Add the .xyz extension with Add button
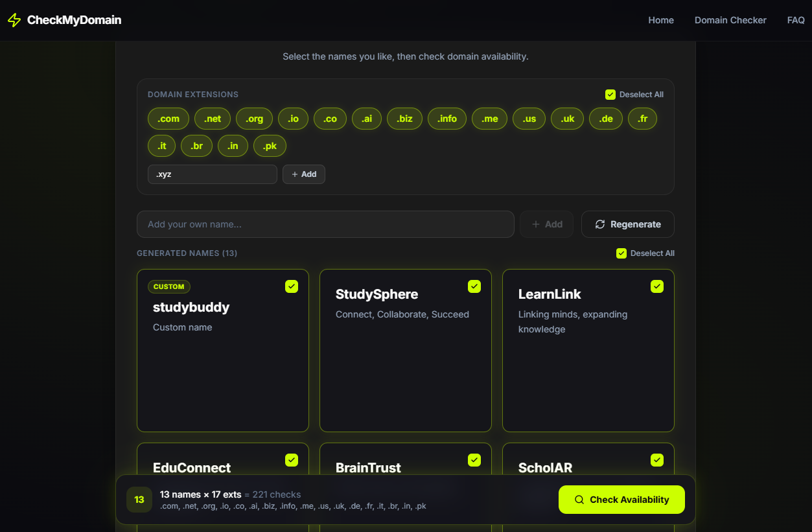 [x=304, y=174]
